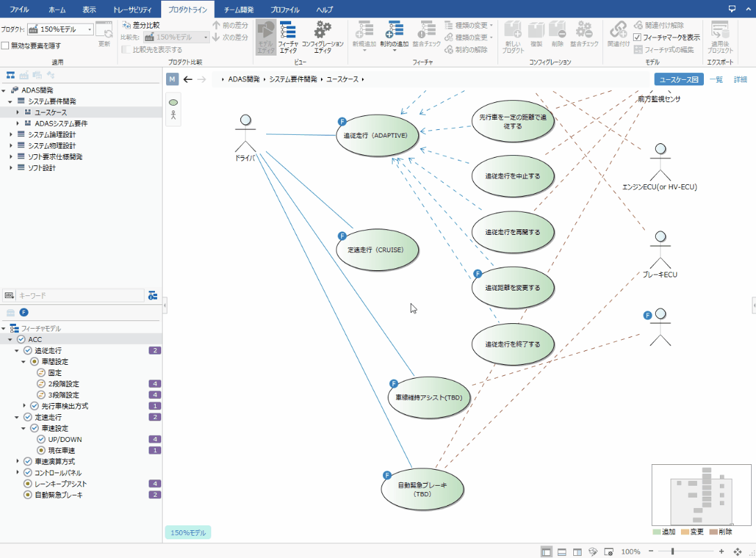Click the feature tree icon beside the keyword box

(x=153, y=295)
